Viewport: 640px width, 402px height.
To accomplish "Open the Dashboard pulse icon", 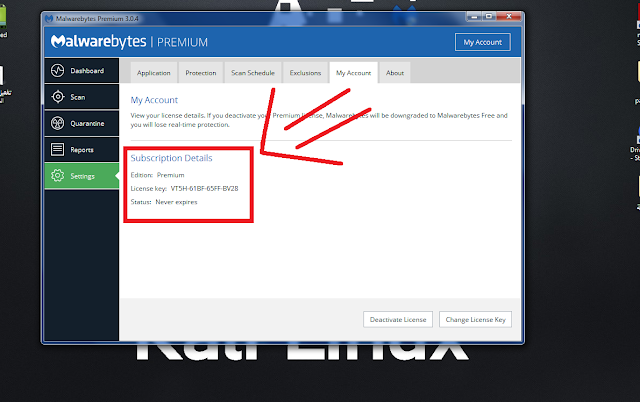I will [x=58, y=71].
